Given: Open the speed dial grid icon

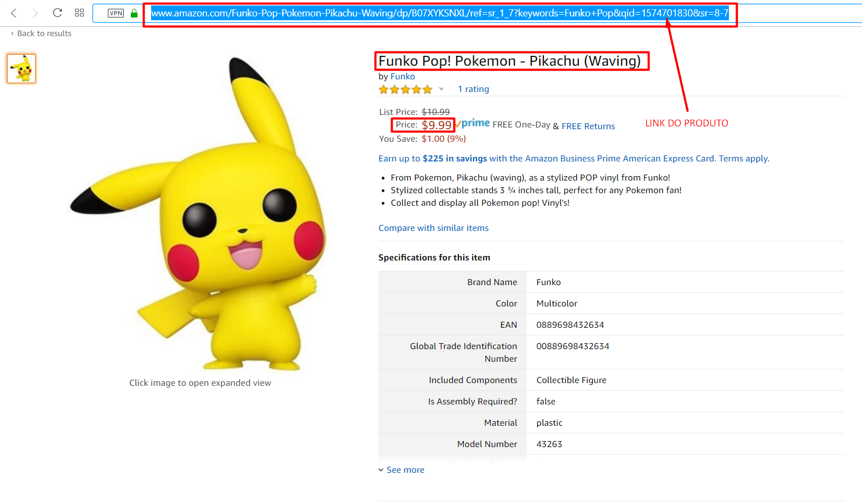Looking at the screenshot, I should (79, 13).
